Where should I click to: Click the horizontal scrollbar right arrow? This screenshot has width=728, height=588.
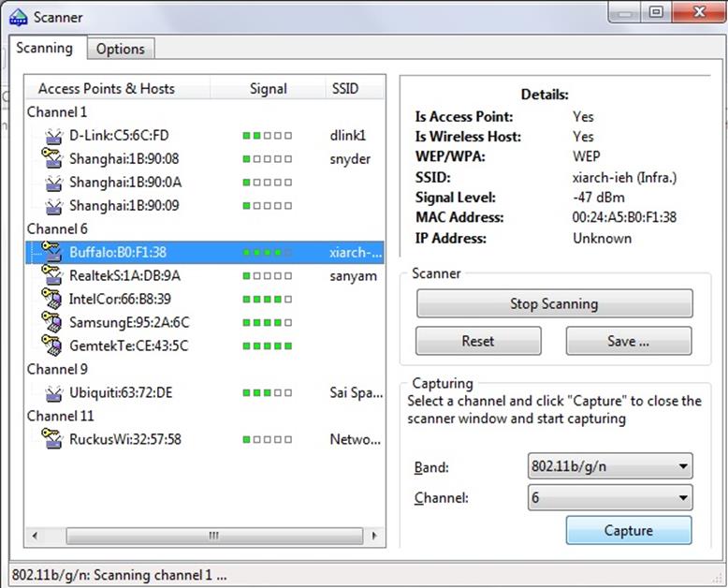click(375, 536)
